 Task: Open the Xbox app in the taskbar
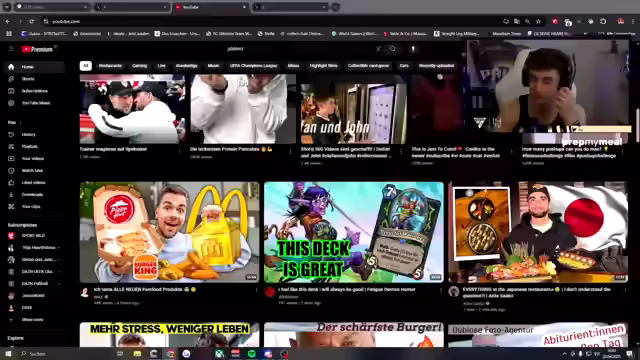click(220, 353)
